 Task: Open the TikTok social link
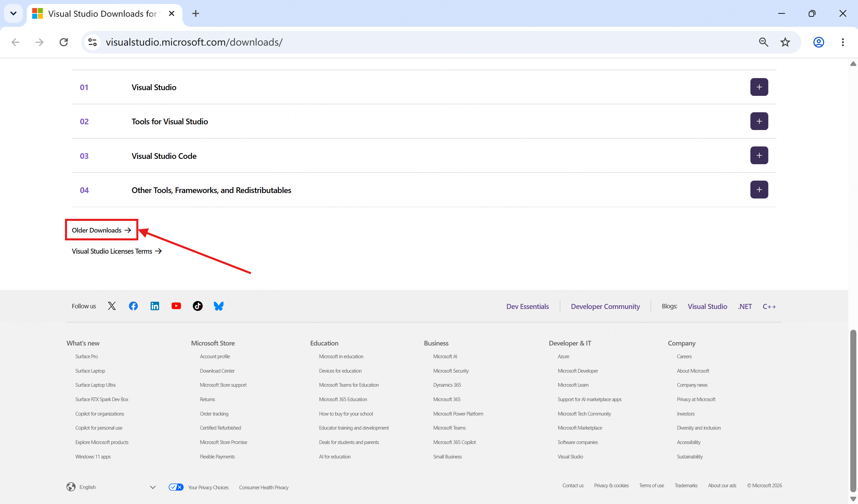[197, 306]
